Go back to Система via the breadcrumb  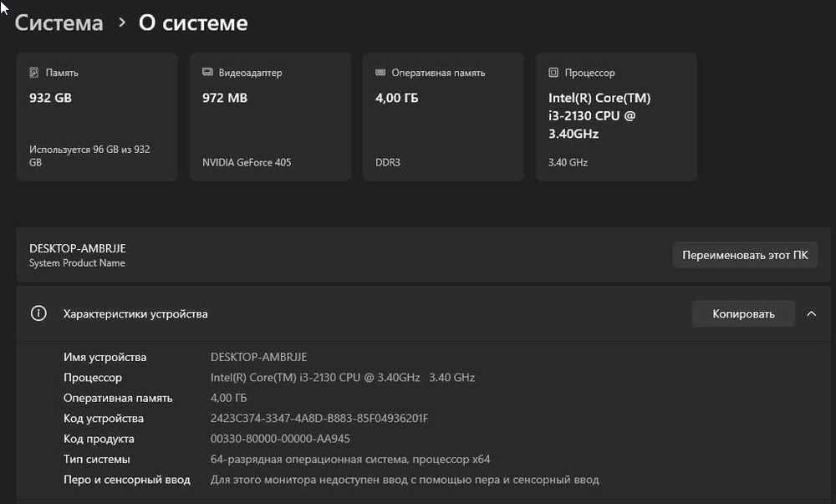pyautogui.click(x=59, y=23)
